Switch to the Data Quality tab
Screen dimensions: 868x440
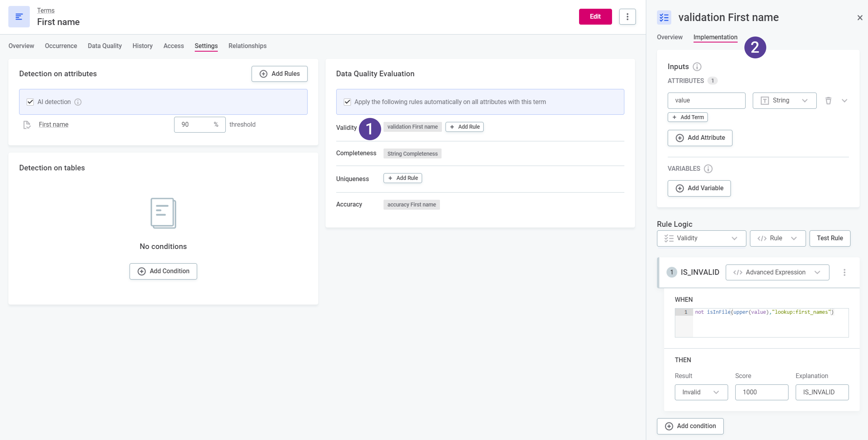pyautogui.click(x=105, y=46)
